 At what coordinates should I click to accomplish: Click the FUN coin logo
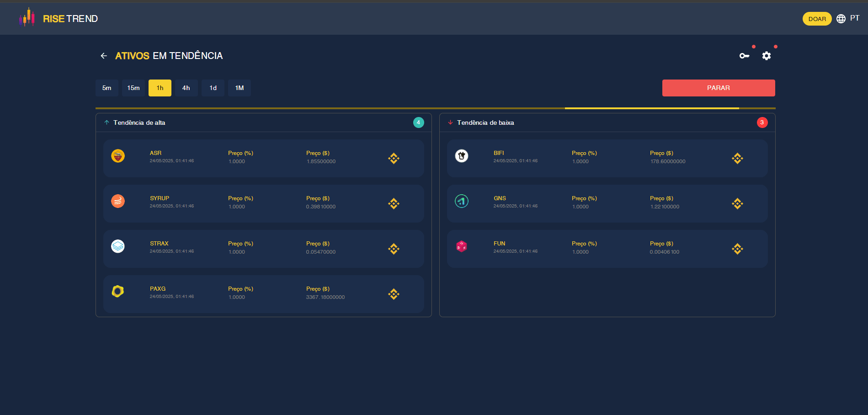point(462,246)
